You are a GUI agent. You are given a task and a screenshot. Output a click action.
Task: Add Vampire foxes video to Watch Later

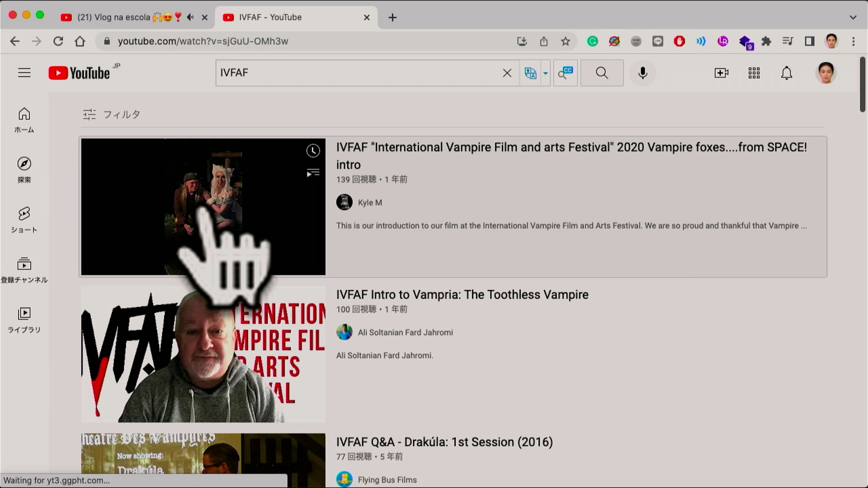click(313, 150)
